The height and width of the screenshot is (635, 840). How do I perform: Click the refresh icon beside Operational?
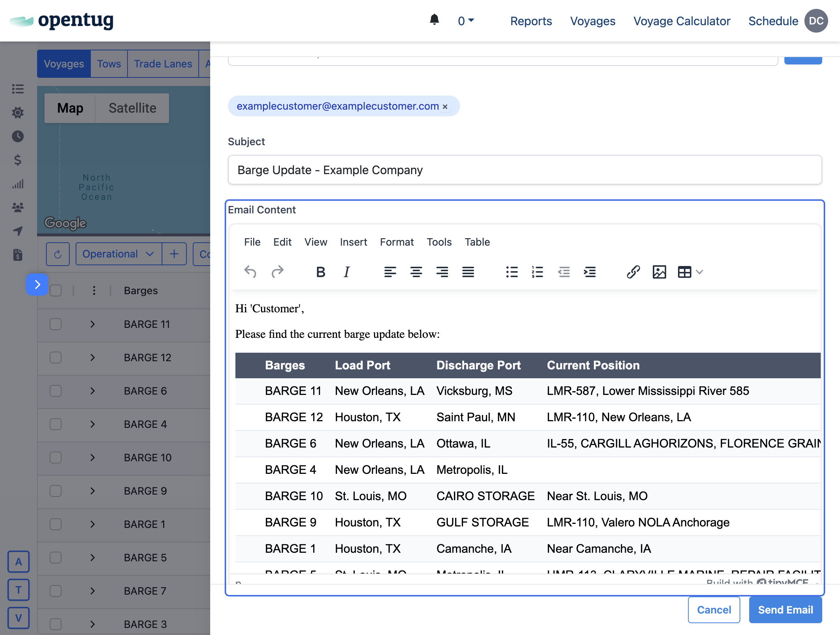(x=58, y=254)
